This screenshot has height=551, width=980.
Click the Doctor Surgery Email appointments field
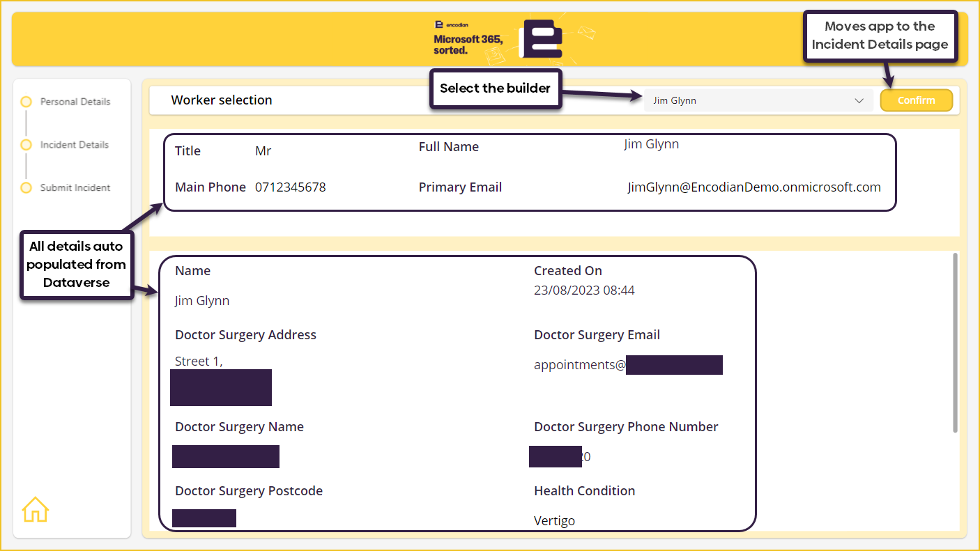580,365
